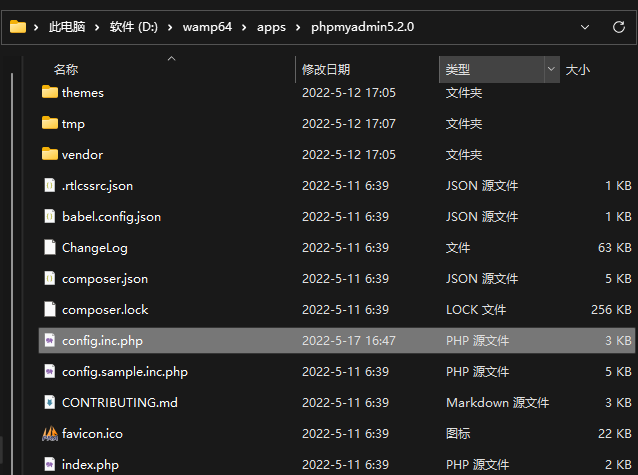Navigate to 软件 (D:) in the breadcrumb
638x475 pixels.
(x=133, y=27)
